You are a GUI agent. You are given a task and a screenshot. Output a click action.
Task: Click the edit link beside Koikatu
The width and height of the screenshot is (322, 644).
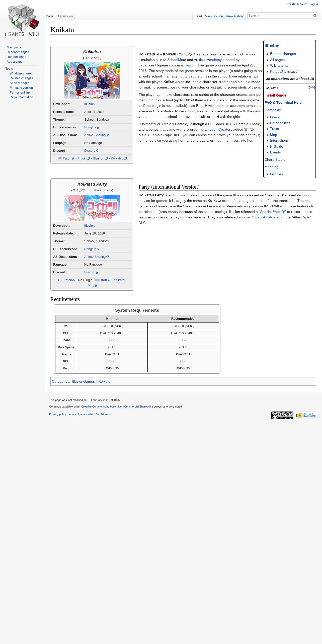[312, 87]
